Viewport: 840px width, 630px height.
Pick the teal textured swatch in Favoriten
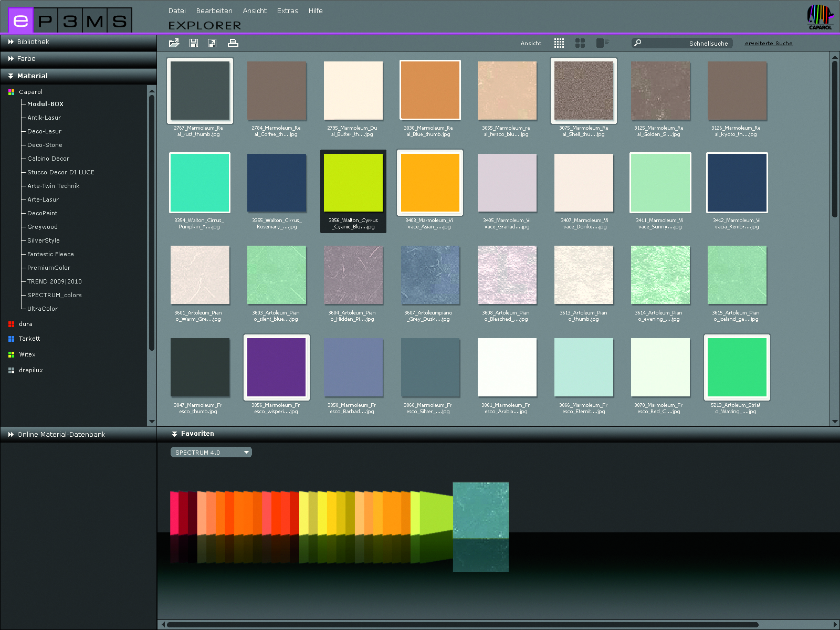click(480, 510)
